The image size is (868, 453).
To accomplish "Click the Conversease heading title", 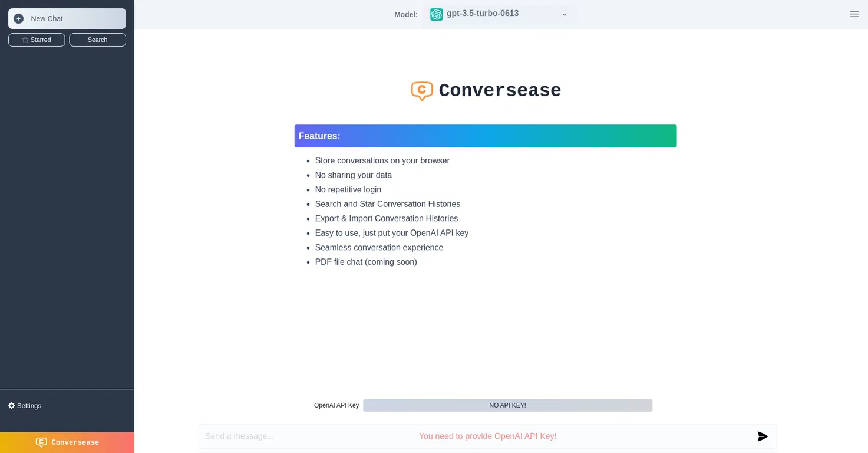I will [500, 91].
